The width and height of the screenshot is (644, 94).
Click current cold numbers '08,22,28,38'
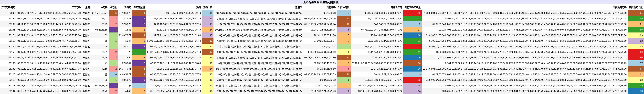(x=329, y=13)
